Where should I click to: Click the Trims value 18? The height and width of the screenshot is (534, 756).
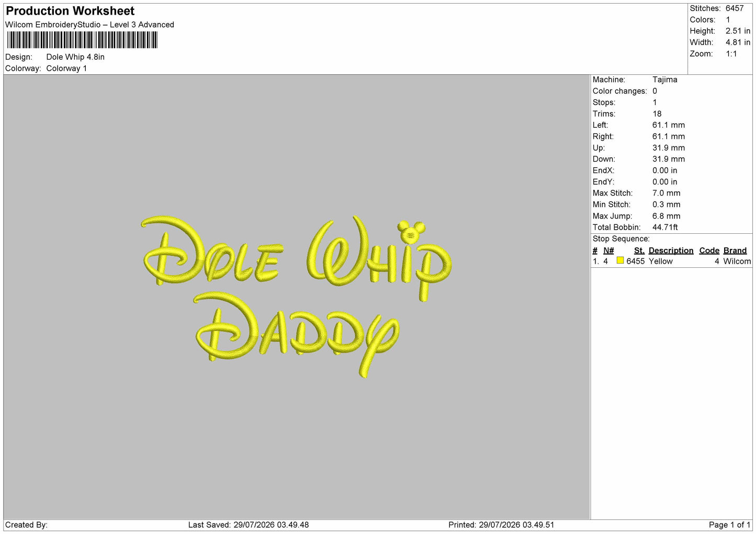657,114
